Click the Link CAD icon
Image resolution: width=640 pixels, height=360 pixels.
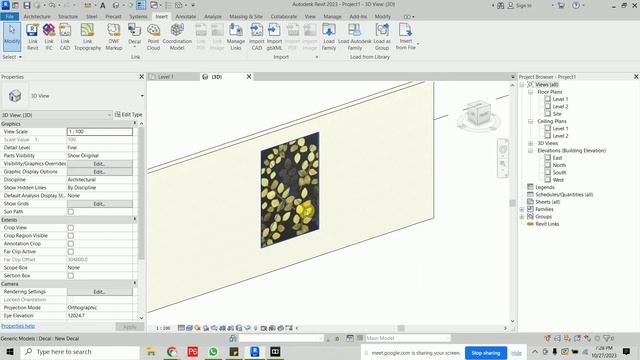pyautogui.click(x=65, y=37)
